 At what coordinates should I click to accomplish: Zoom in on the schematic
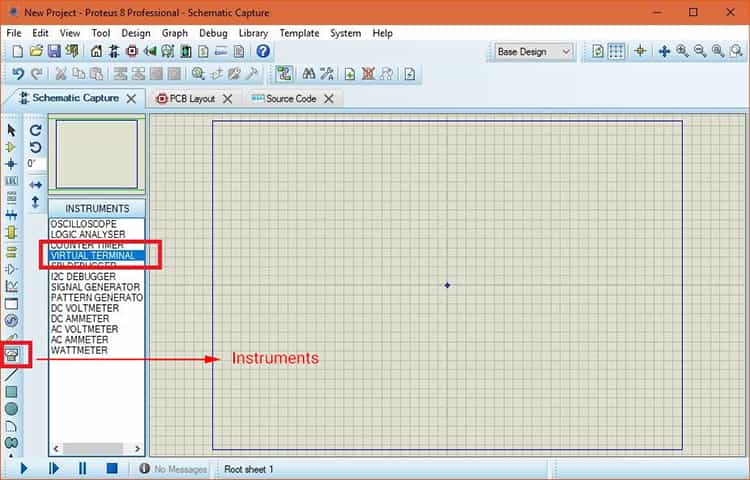(x=682, y=51)
